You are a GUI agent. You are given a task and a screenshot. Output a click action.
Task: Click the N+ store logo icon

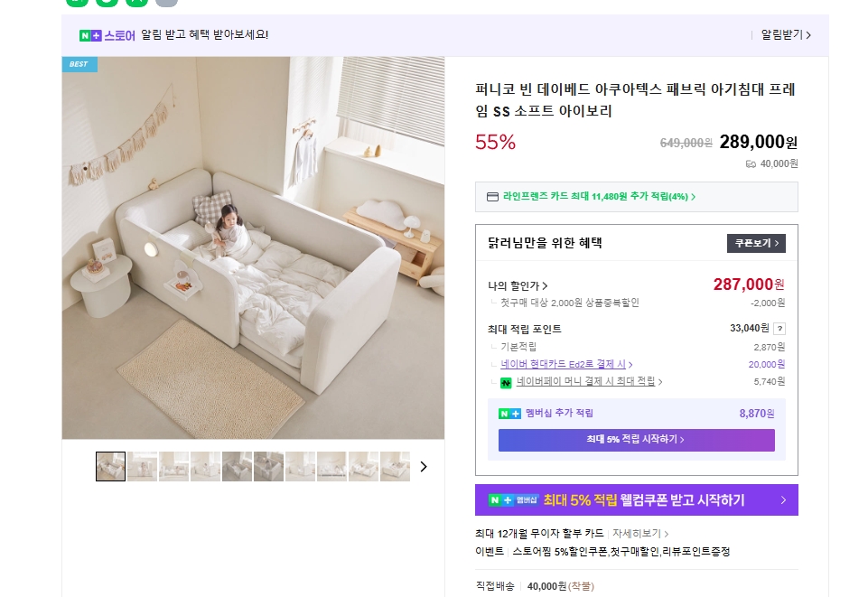(x=91, y=35)
